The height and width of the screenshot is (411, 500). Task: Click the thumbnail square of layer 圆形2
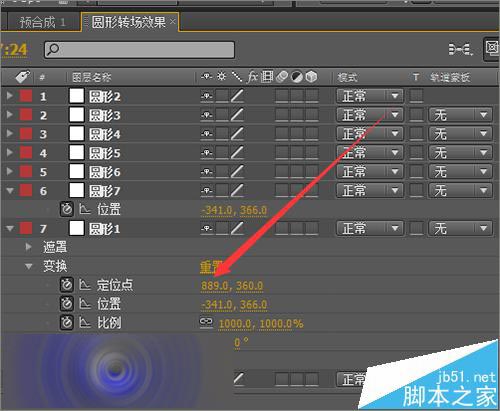click(77, 96)
